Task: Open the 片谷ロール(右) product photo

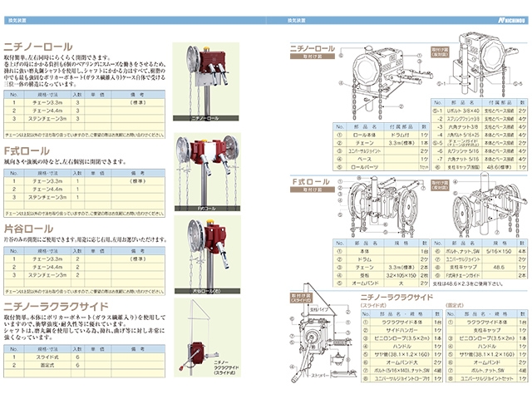Action: (207, 255)
